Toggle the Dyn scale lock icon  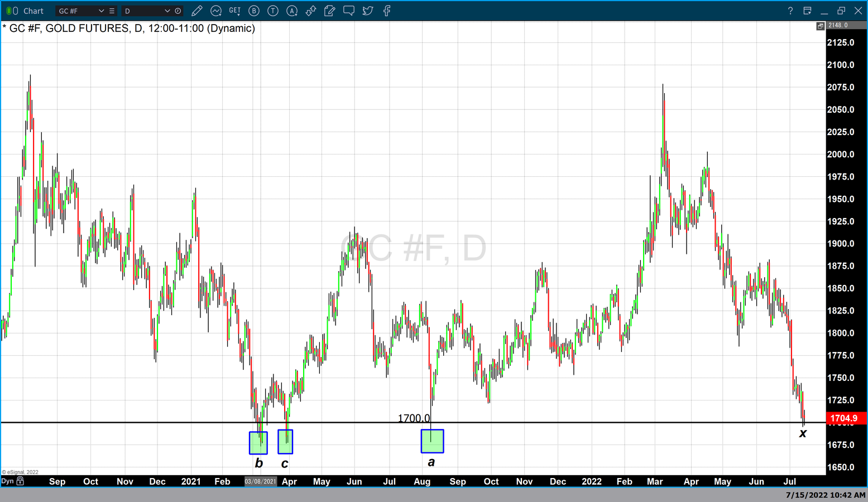tap(20, 481)
